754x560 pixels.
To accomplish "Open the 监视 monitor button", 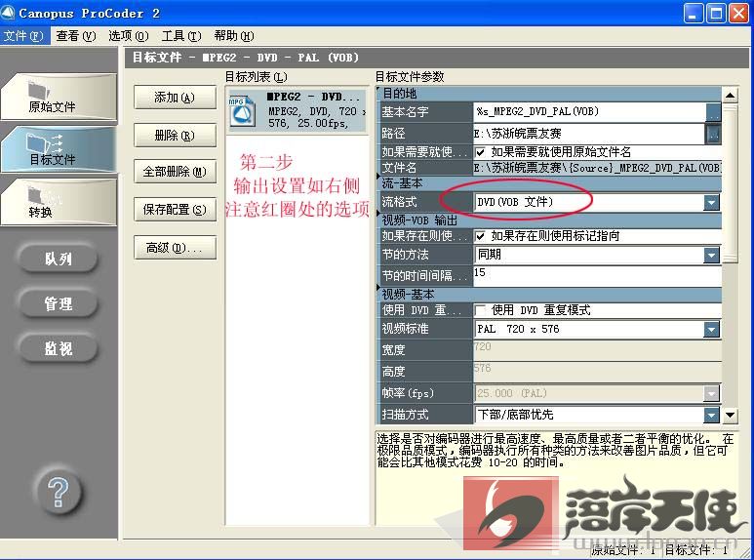I will point(59,348).
